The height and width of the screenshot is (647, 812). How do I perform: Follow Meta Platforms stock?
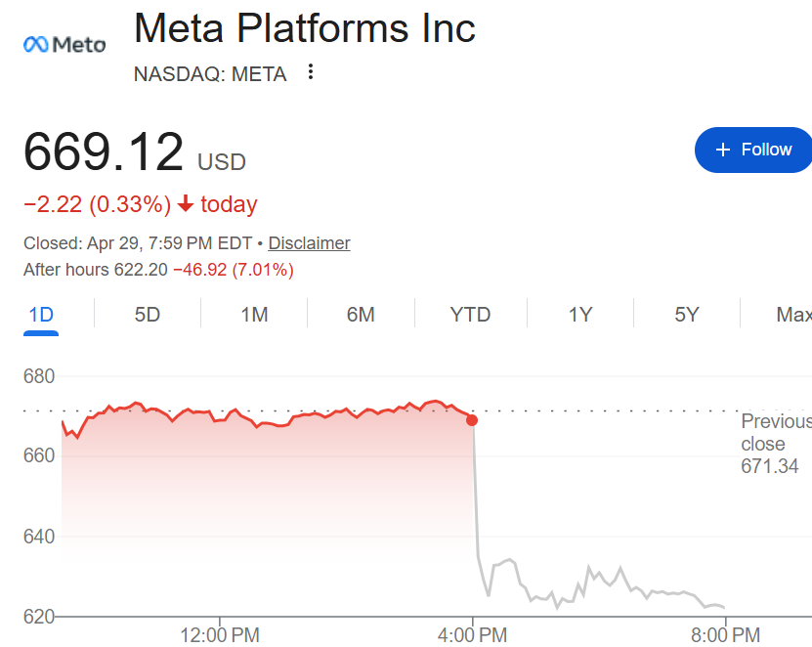[x=753, y=150]
